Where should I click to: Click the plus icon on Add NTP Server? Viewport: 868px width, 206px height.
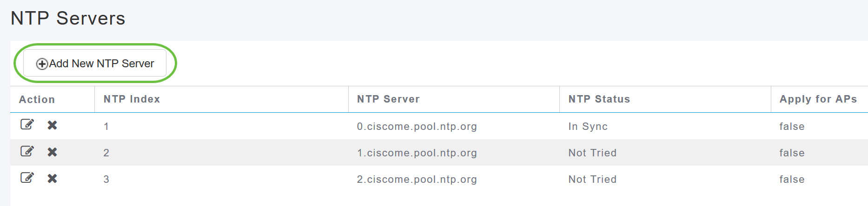pos(42,64)
